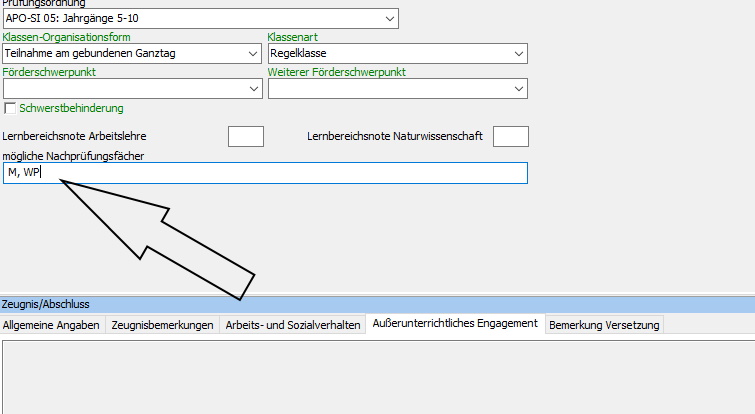Click the Lernbereichsnote Naturwissenschaft field

tap(510, 136)
